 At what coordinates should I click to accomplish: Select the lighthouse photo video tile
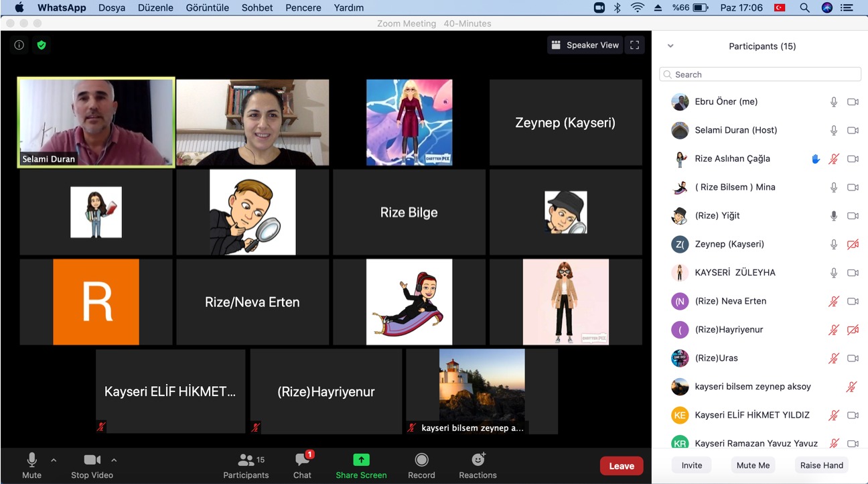tap(482, 391)
